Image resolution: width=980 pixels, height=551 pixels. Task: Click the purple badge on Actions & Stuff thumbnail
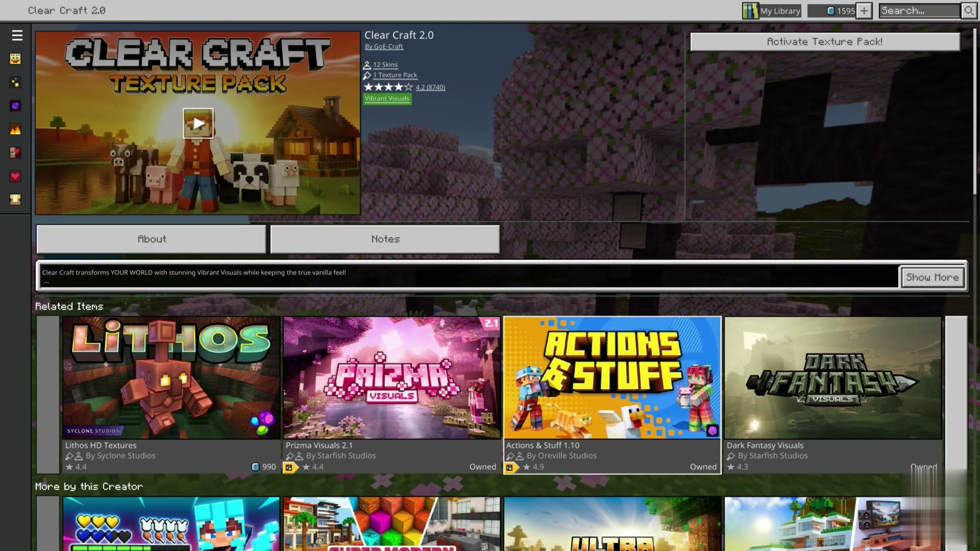click(x=713, y=431)
